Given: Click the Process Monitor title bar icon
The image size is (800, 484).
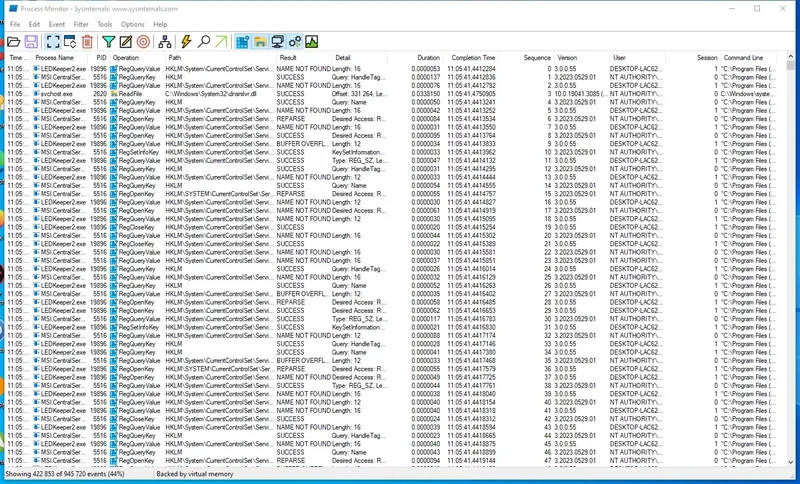Looking at the screenshot, I should (x=13, y=9).
